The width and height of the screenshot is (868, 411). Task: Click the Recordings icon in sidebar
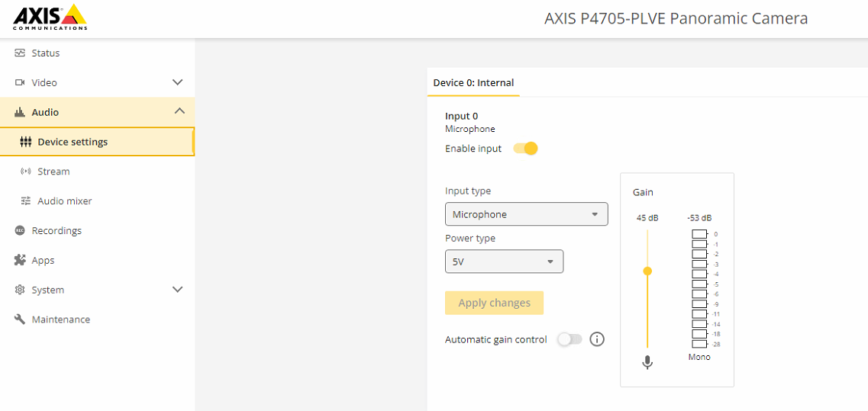point(20,230)
